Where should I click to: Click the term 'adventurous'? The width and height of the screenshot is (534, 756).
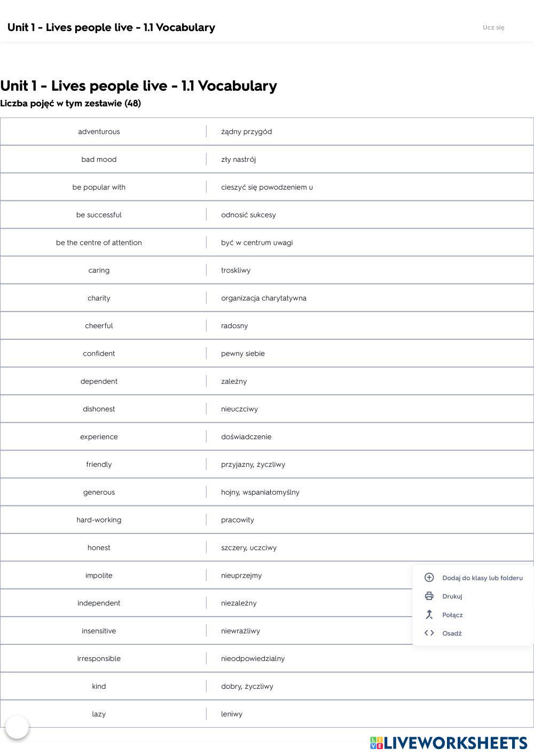(x=99, y=131)
